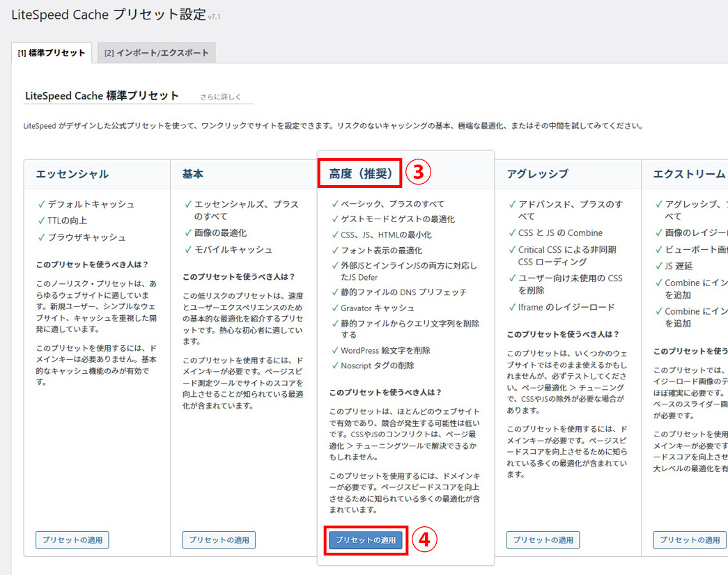The image size is (728, 575).
Task: Open the [2] インポート/エクスポート tab
Action: [157, 53]
